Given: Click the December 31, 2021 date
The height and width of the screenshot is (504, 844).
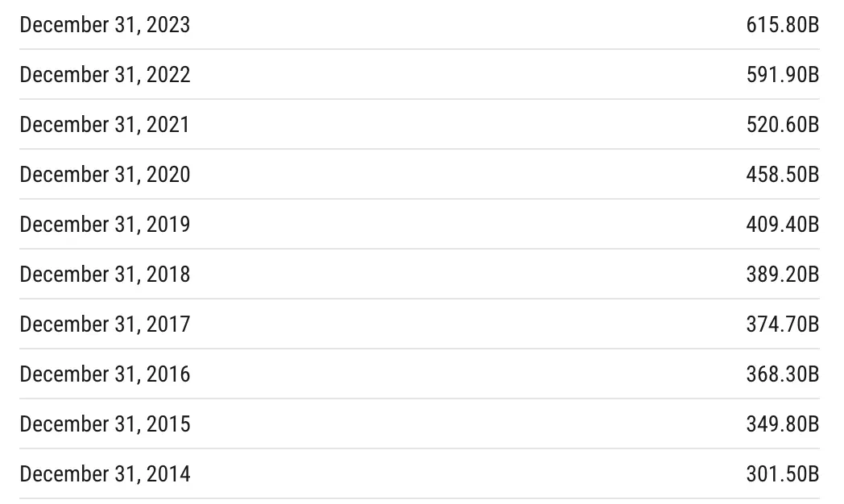Looking at the screenshot, I should [105, 125].
